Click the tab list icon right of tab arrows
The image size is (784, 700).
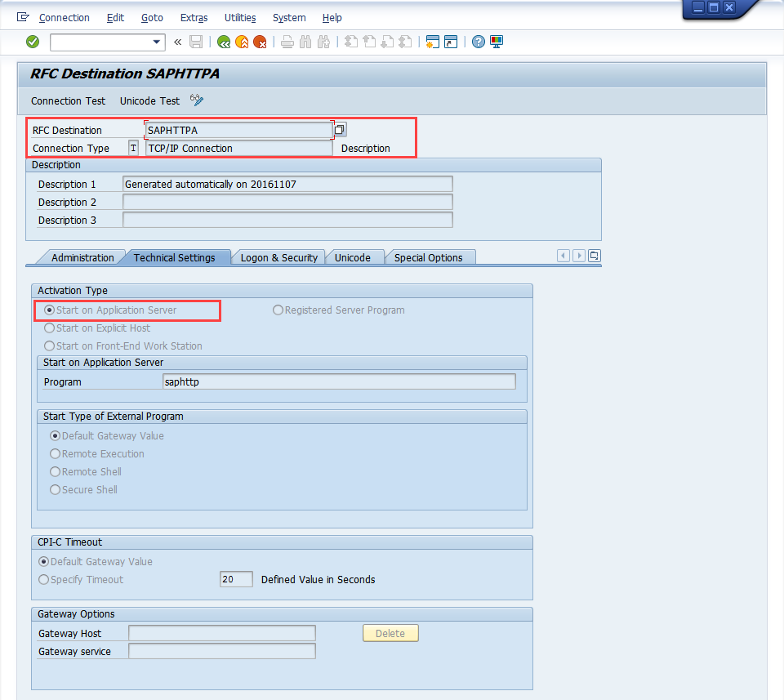coord(595,256)
